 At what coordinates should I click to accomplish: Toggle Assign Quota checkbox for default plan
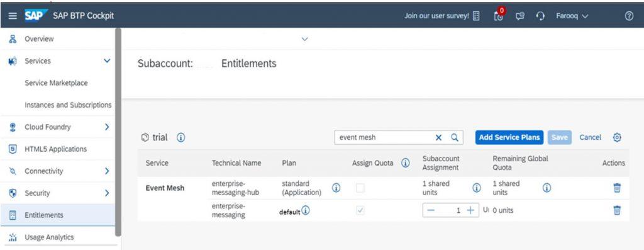360,210
